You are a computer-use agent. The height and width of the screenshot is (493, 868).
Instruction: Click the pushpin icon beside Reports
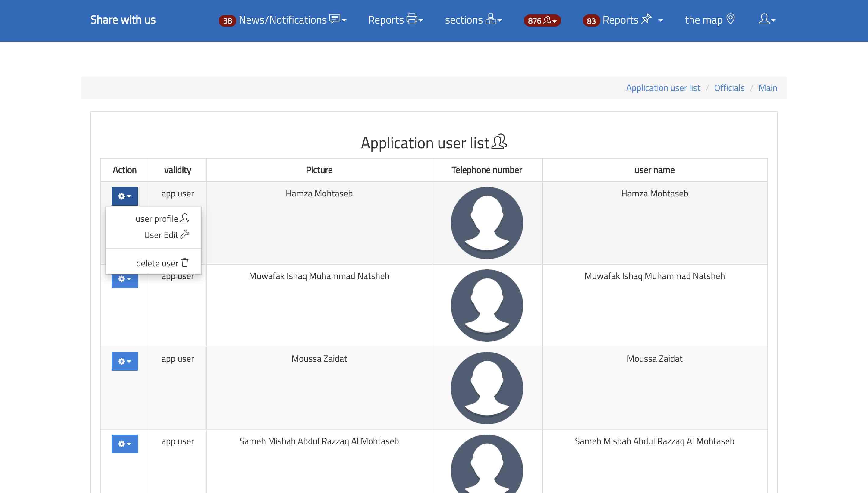click(x=646, y=19)
